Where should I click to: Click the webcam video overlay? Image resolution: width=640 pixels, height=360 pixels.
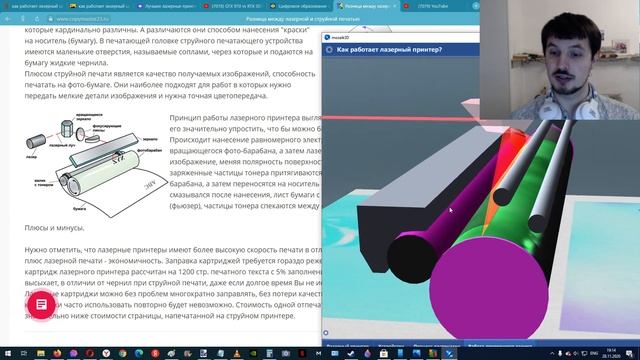560,60
